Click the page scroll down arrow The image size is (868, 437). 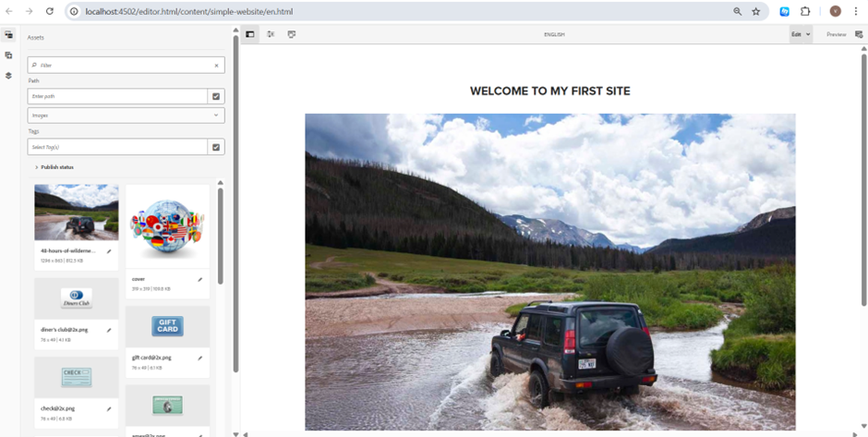click(x=864, y=426)
